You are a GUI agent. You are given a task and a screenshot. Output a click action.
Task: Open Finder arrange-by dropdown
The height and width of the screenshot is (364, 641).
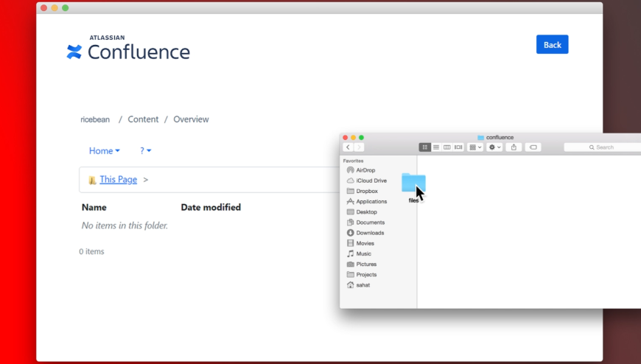pyautogui.click(x=475, y=147)
